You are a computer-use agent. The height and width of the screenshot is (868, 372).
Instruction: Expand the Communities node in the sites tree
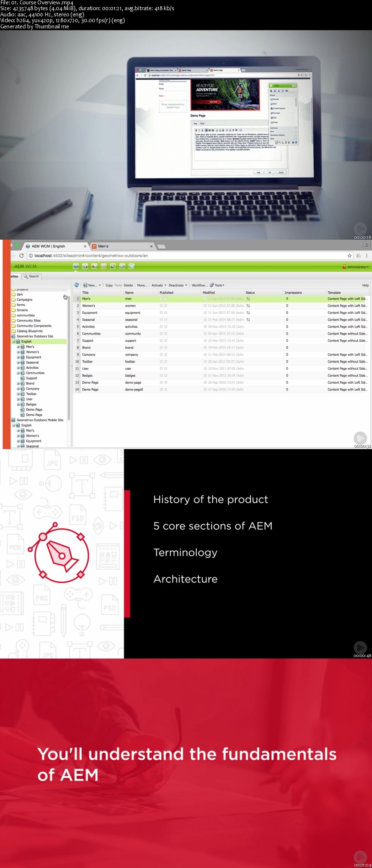click(x=18, y=373)
